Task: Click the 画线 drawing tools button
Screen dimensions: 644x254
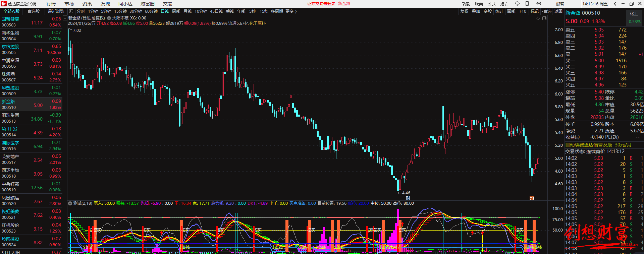Action: (x=511, y=11)
